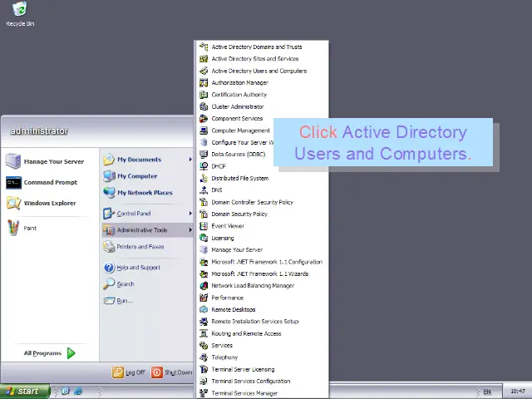The image size is (532, 399).
Task: Select Terminal Services Manager entry
Action: pyautogui.click(x=261, y=393)
